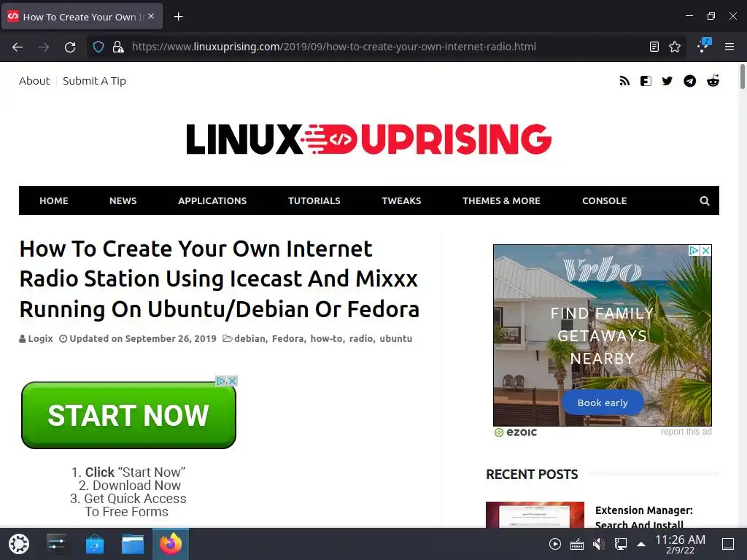Open the THEMES & MORE navigation item
This screenshot has height=560, width=747.
(x=502, y=201)
